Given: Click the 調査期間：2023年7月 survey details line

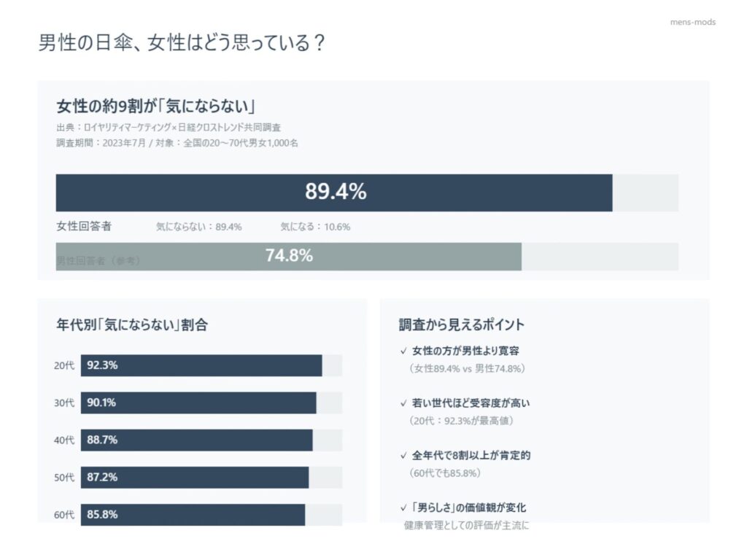Looking at the screenshot, I should click(x=177, y=143).
